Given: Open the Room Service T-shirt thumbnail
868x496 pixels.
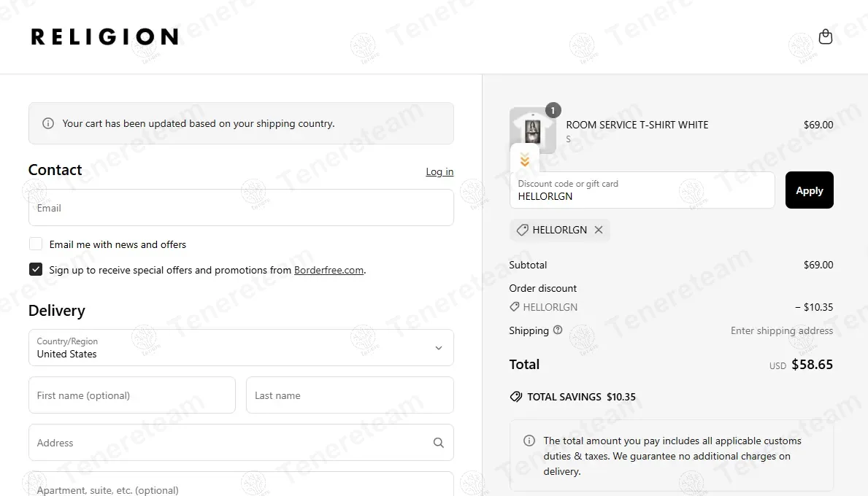Looking at the screenshot, I should (532, 131).
